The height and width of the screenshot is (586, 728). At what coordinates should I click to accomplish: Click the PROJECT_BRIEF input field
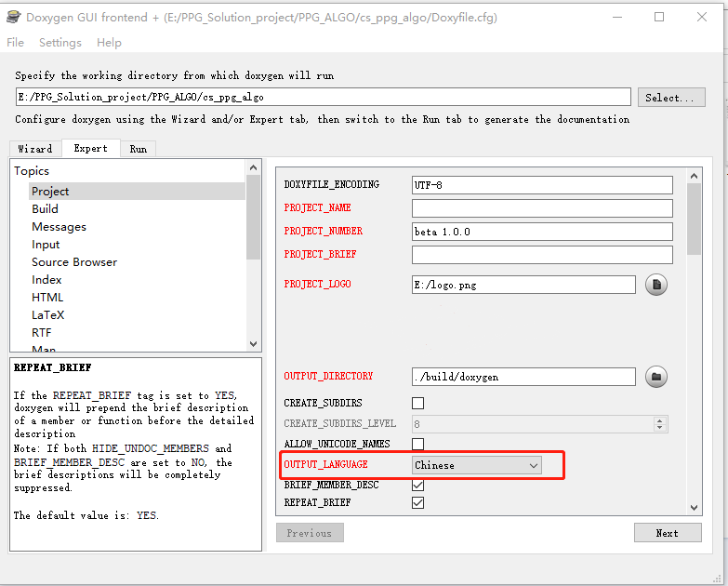(x=542, y=255)
